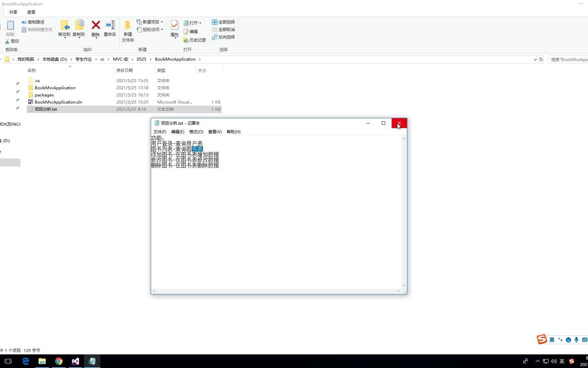The image size is (588, 368).
Task: Open Notepad Edit (编辑) menu
Action: [178, 132]
